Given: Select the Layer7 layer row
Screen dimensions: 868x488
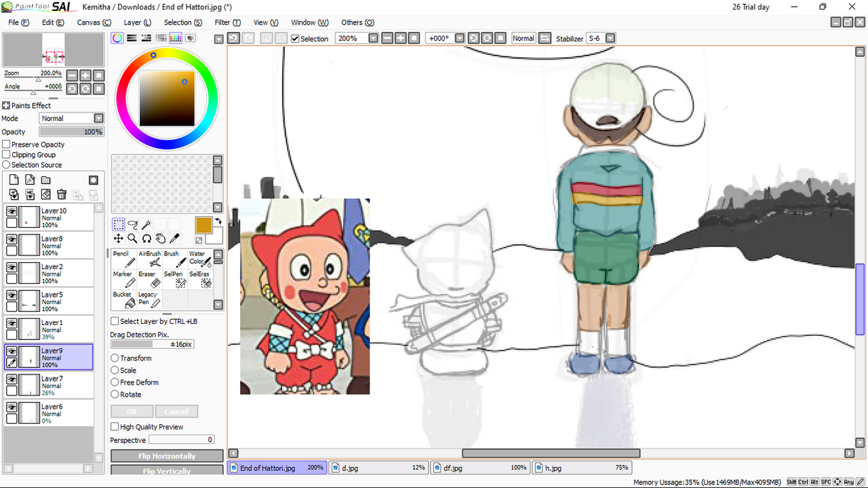Looking at the screenshot, I should 49,385.
